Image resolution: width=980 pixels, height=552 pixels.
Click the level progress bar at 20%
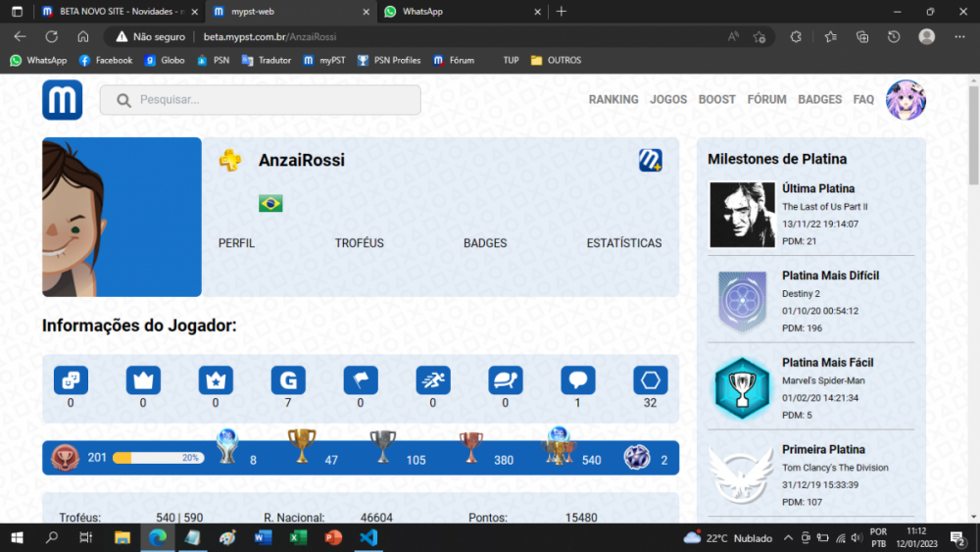click(159, 458)
